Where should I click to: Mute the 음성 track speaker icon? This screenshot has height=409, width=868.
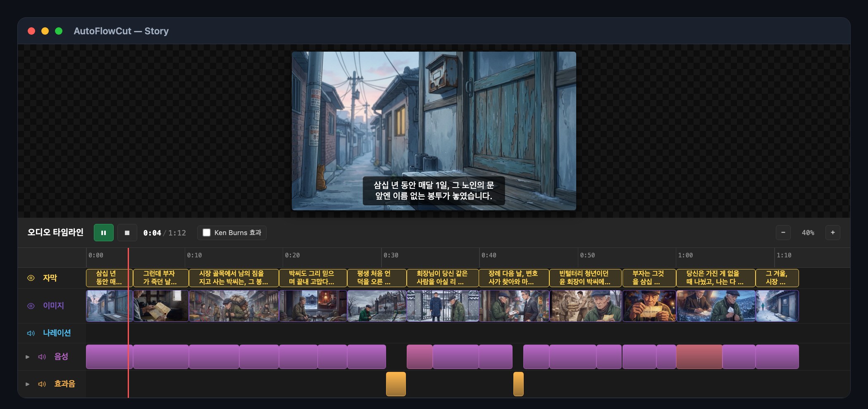[42, 357]
